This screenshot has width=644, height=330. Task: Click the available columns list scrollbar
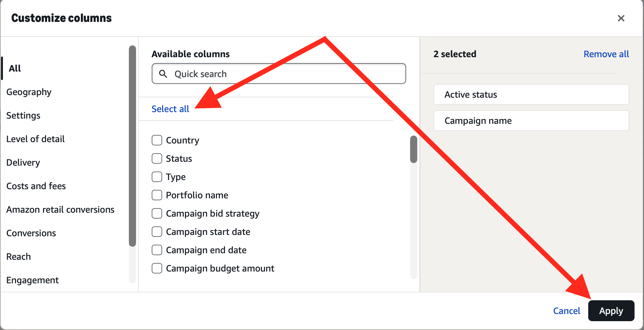(x=414, y=150)
